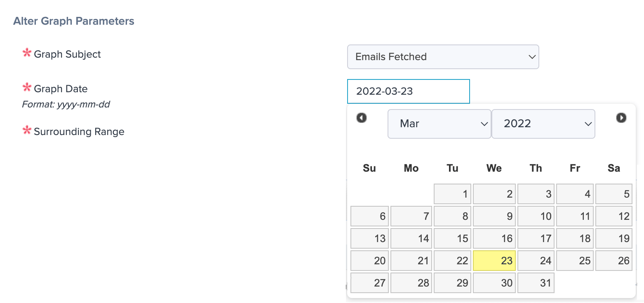Screen dimensions: 644x303
Task: Select March 27 in the calendar
Action: click(x=369, y=283)
